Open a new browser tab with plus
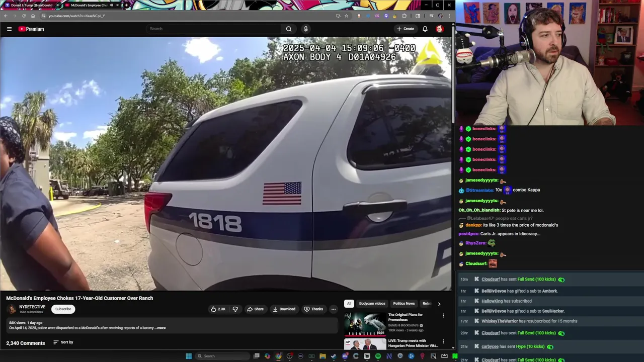This screenshot has width=644, height=362. (x=126, y=5)
